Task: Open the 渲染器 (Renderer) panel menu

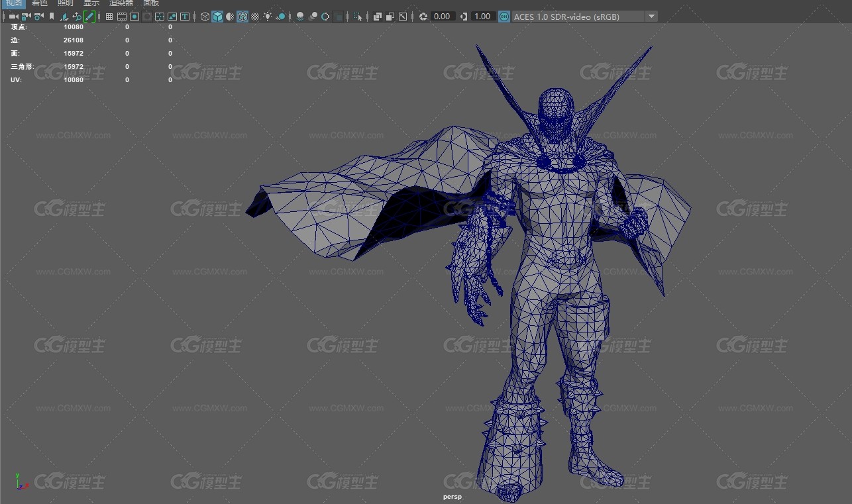Action: click(x=121, y=3)
